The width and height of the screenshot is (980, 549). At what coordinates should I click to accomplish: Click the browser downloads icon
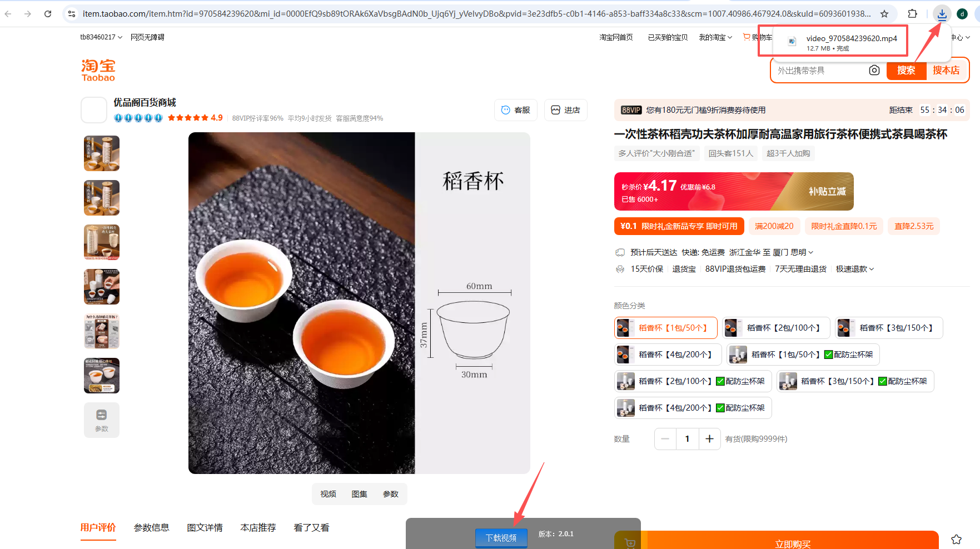pos(942,14)
